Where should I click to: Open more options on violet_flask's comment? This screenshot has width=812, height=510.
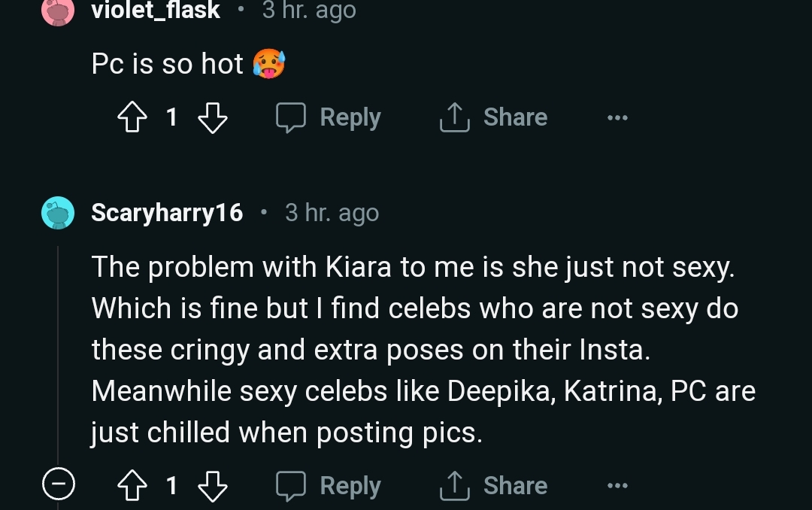pyautogui.click(x=617, y=118)
